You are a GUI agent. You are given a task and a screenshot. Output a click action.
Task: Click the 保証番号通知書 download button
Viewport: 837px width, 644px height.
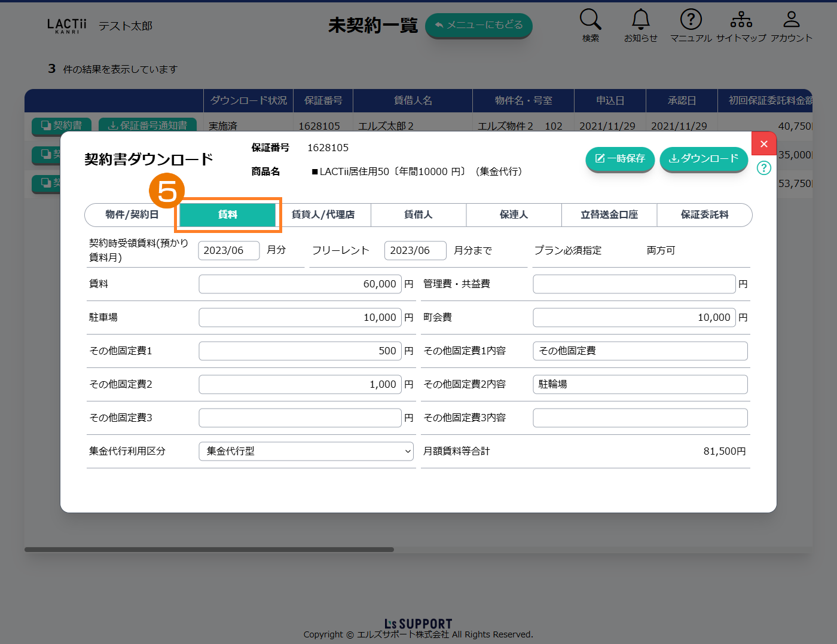(x=147, y=125)
